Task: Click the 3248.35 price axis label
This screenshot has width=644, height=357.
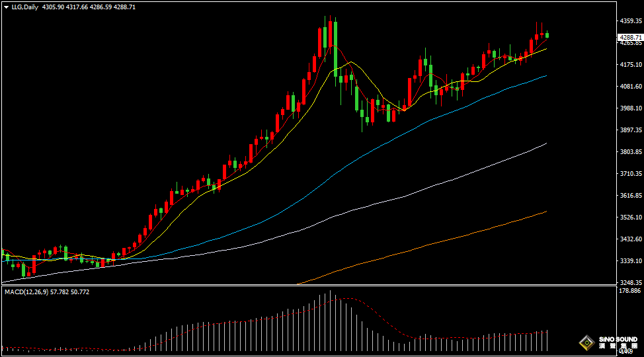Action: coord(630,282)
